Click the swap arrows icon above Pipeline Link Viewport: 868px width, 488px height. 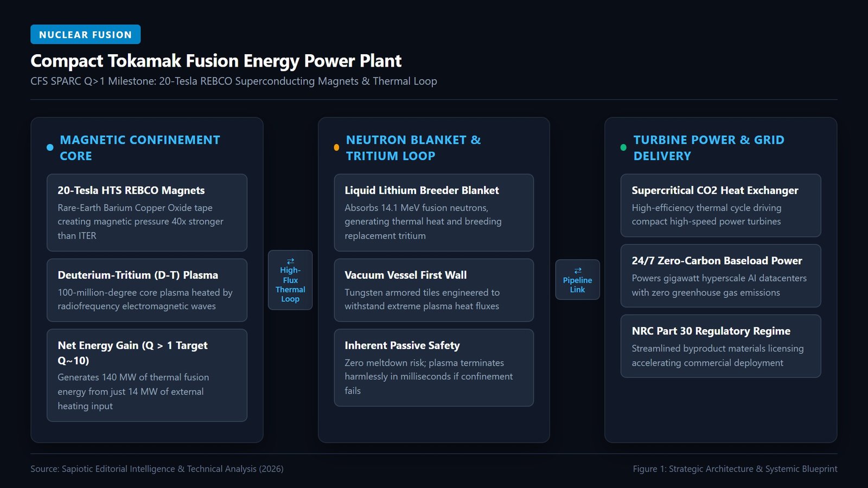pos(577,271)
